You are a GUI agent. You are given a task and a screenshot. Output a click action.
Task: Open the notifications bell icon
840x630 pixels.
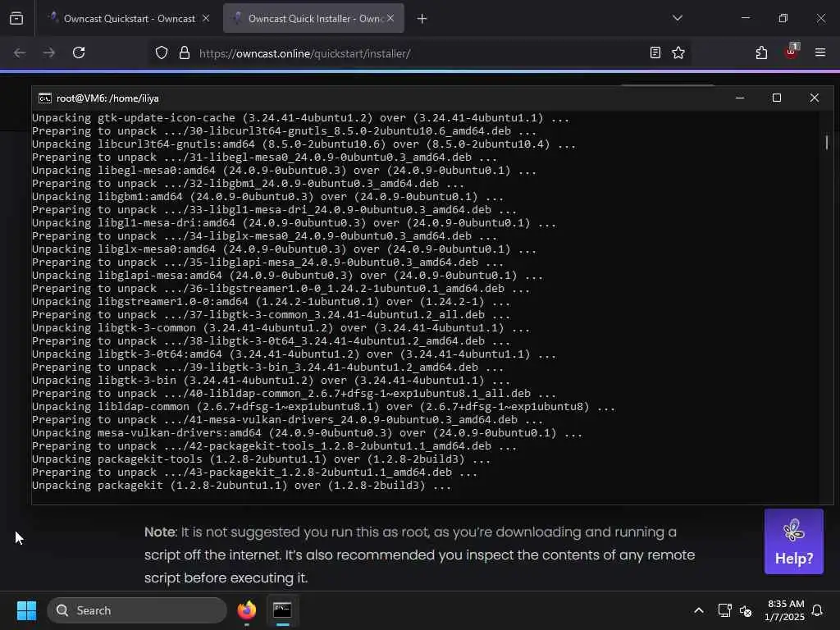(818, 610)
